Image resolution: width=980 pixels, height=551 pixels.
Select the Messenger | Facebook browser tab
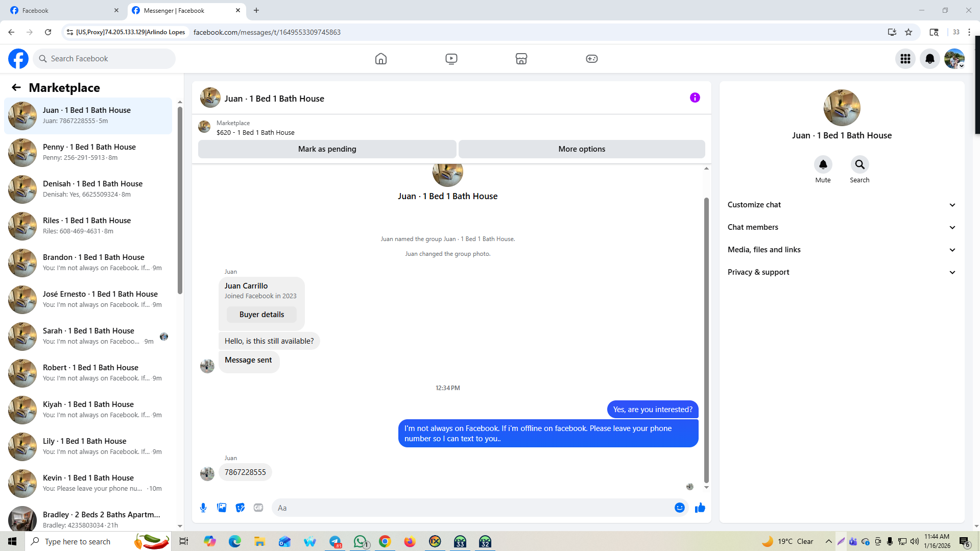186,10
